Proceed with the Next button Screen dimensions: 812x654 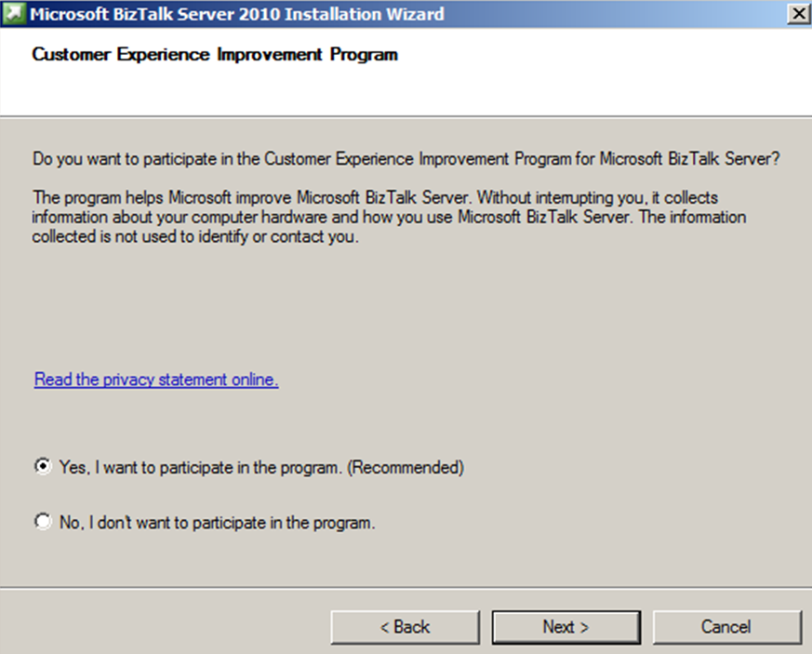(566, 627)
